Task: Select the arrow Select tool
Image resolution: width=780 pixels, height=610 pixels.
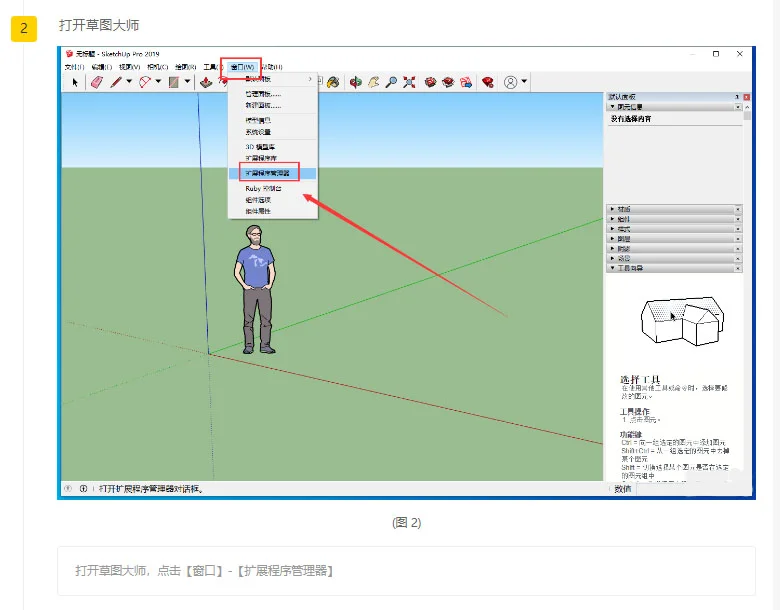Action: [x=75, y=82]
